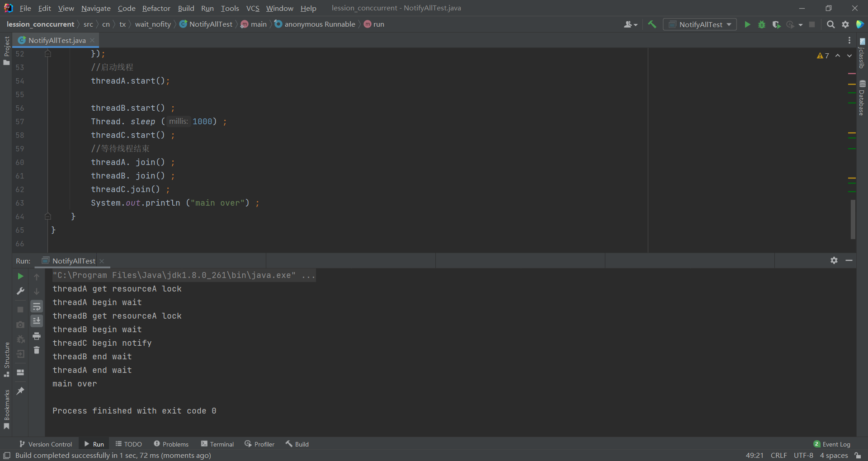Click the Build project hammer icon

click(x=652, y=24)
